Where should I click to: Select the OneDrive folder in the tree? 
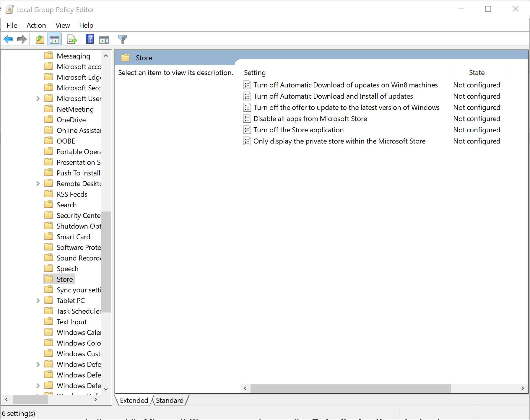71,120
